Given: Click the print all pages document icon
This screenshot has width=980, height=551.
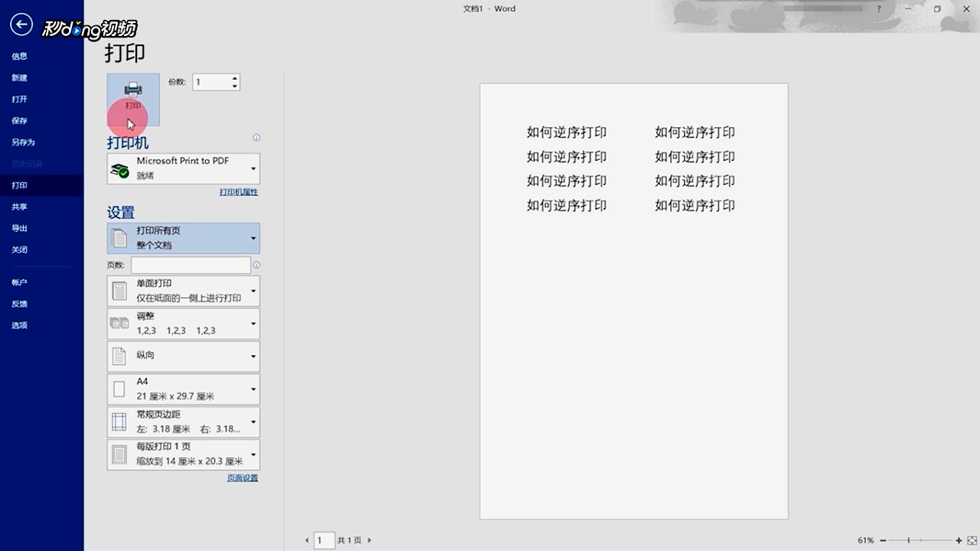Looking at the screenshot, I should coord(119,238).
